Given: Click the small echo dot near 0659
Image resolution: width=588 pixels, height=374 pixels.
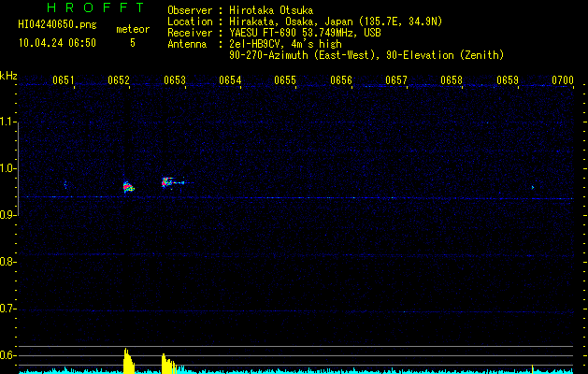Looking at the screenshot, I should coord(533,187).
